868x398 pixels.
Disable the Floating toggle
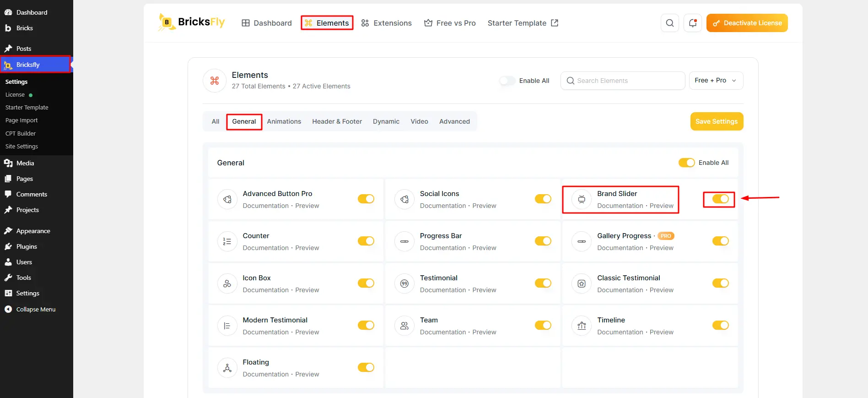(x=366, y=367)
